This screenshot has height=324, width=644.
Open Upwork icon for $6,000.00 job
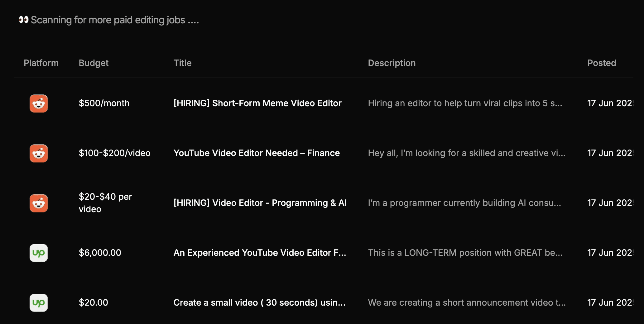tap(39, 253)
